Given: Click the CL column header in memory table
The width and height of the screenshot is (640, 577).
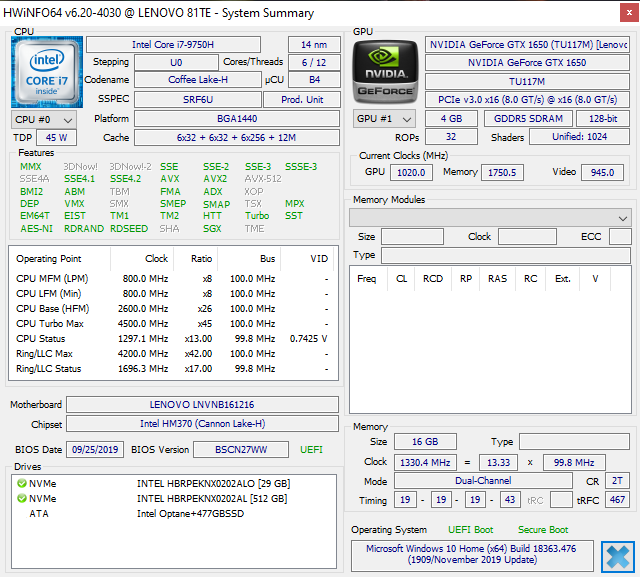Looking at the screenshot, I should (402, 279).
